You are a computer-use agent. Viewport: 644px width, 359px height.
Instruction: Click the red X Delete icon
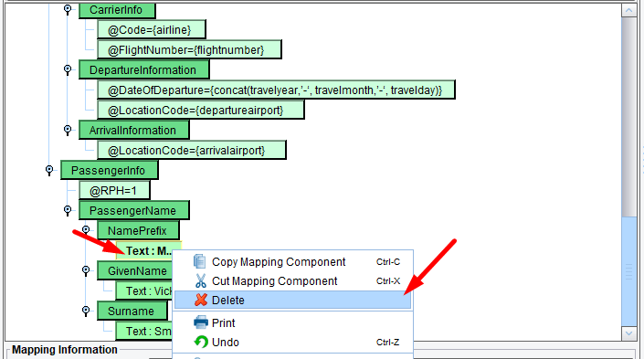coord(201,300)
